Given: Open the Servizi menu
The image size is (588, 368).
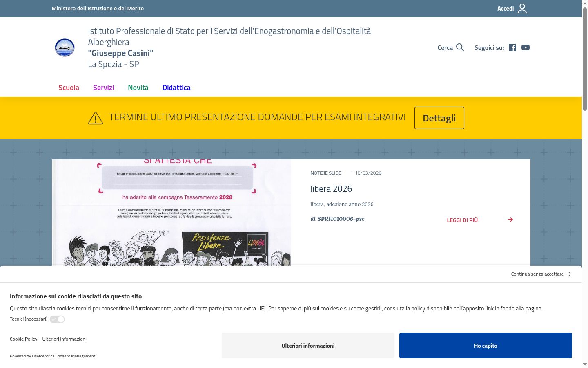Looking at the screenshot, I should point(103,88).
